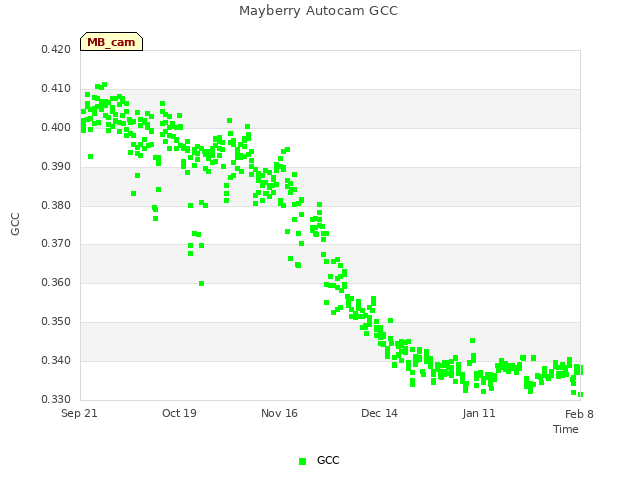
Task: Click the 0.390 y-axis label
Action: pos(56,166)
